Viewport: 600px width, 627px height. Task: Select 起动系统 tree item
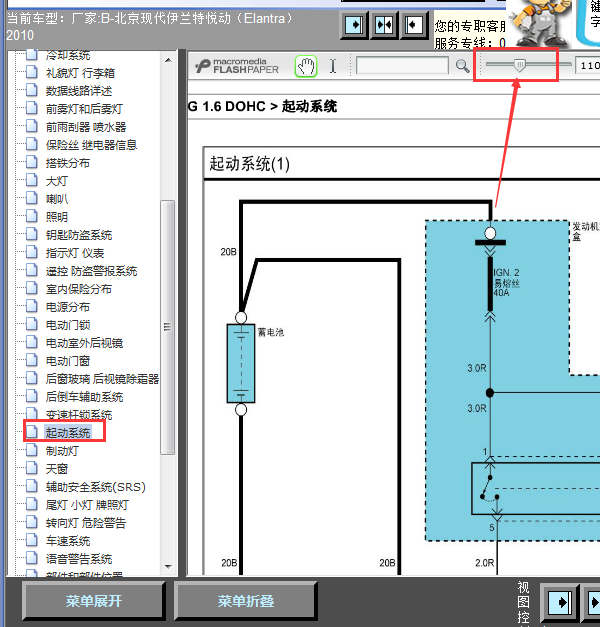[x=68, y=433]
